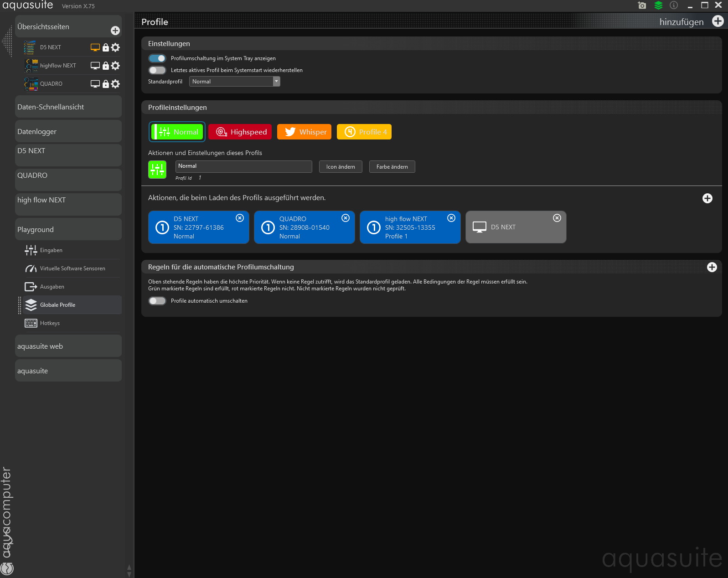Switch to the Highspeed profile tab
Viewport: 728px width, 578px height.
point(240,132)
